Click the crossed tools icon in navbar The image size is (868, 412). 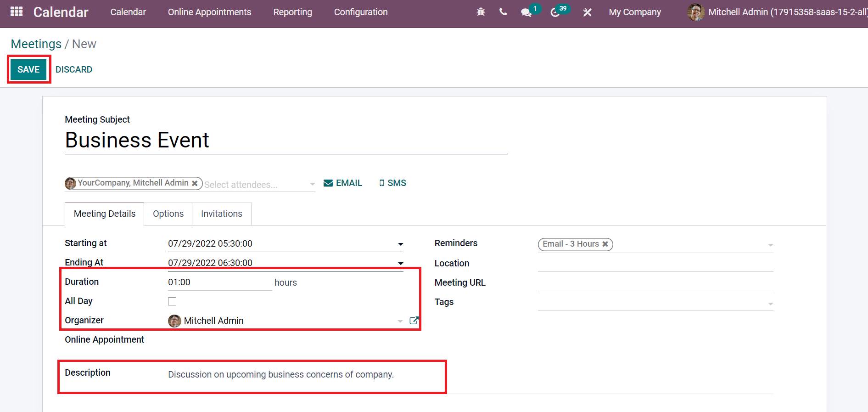[587, 12]
